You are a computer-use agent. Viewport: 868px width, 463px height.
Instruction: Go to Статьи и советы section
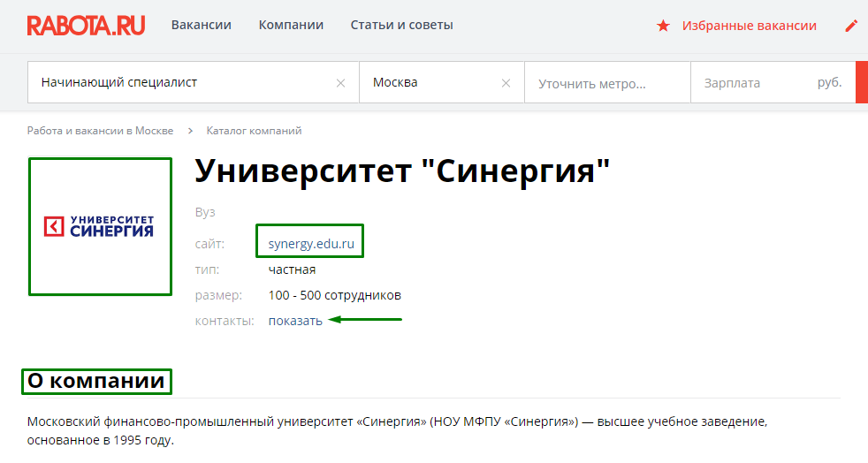point(401,26)
